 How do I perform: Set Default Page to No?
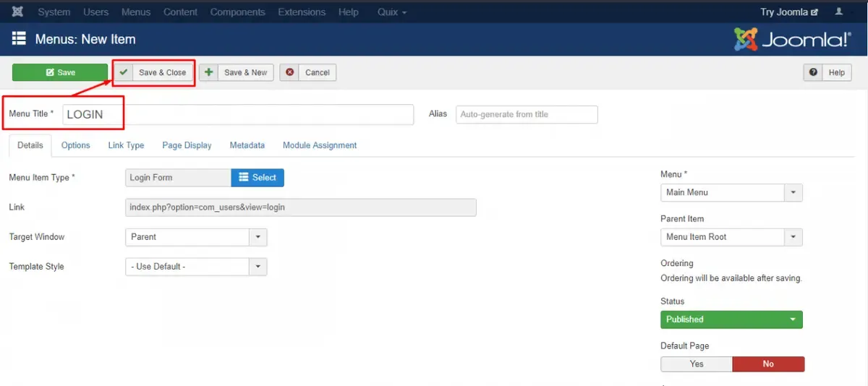tap(768, 364)
